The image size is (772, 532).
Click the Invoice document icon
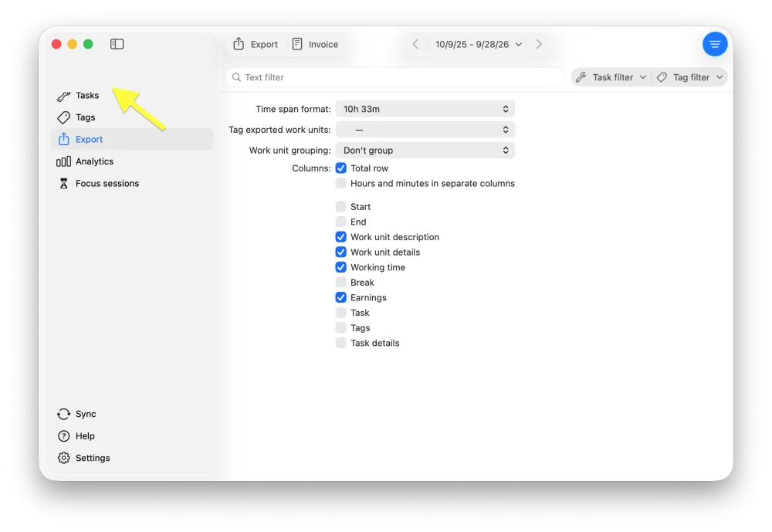297,44
